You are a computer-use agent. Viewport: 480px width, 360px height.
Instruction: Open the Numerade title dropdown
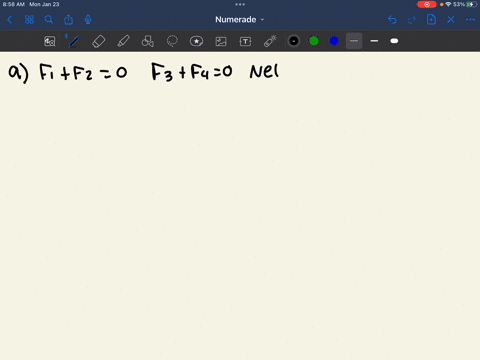tap(239, 20)
